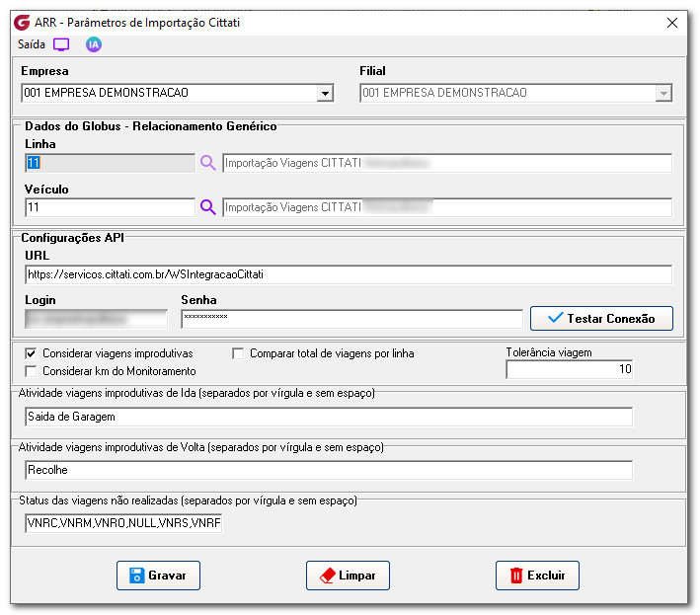Click the Empresa combo box field

(x=178, y=93)
